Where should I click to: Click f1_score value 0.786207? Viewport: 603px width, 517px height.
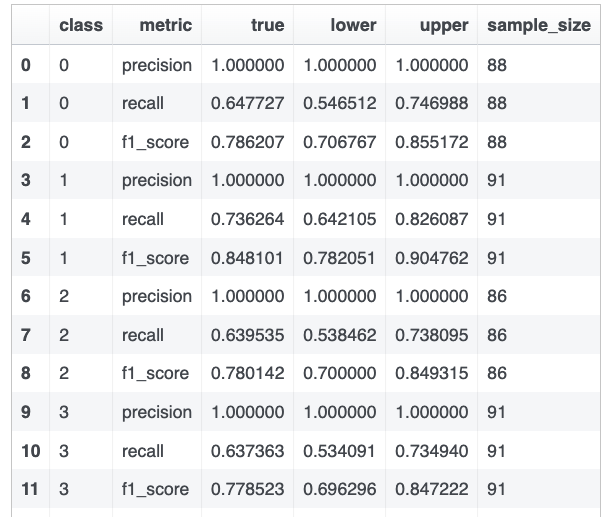247,142
